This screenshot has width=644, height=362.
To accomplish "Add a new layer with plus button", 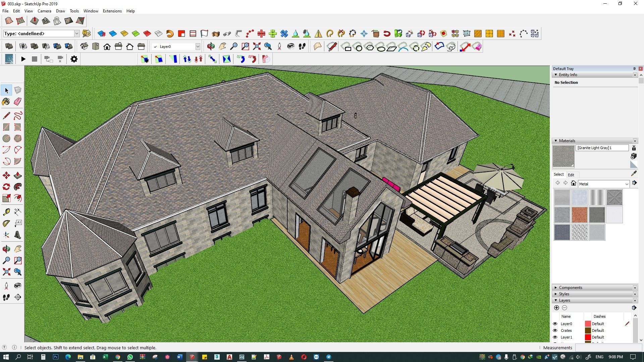I will click(556, 308).
